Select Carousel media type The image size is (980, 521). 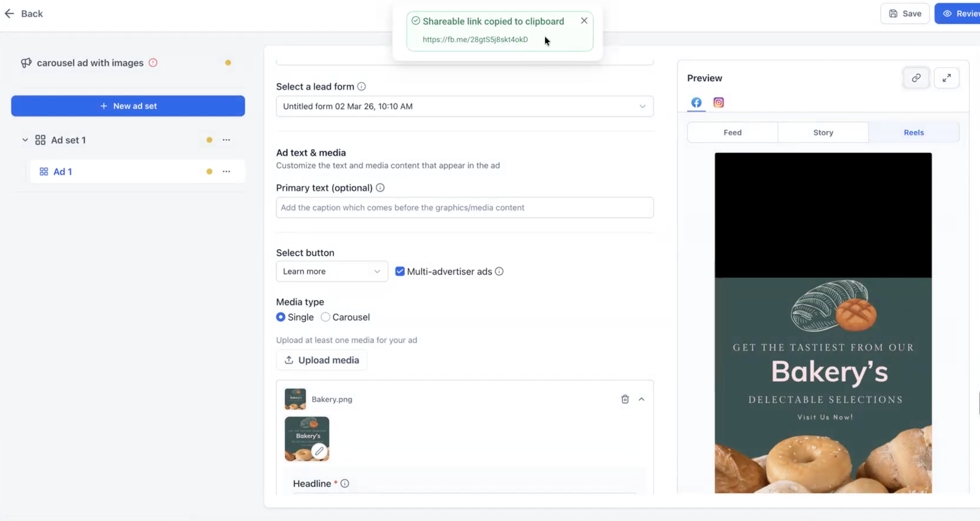[x=325, y=317]
